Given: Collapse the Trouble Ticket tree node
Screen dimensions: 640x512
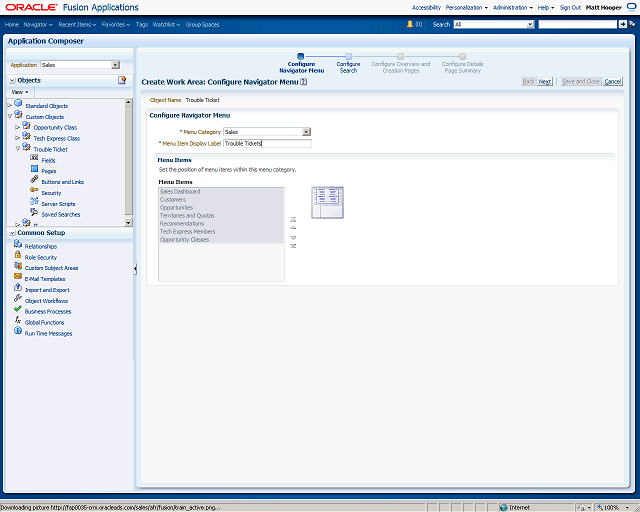Looking at the screenshot, I should pyautogui.click(x=18, y=149).
